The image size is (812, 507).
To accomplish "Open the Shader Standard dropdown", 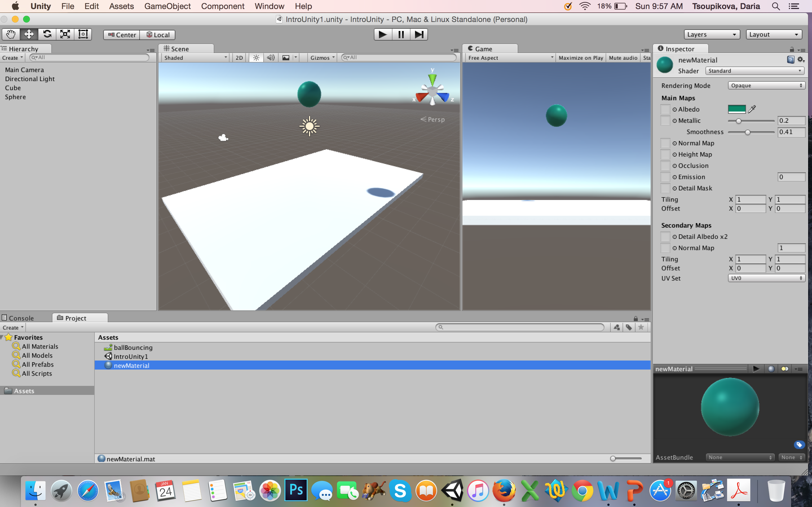I will tap(754, 71).
